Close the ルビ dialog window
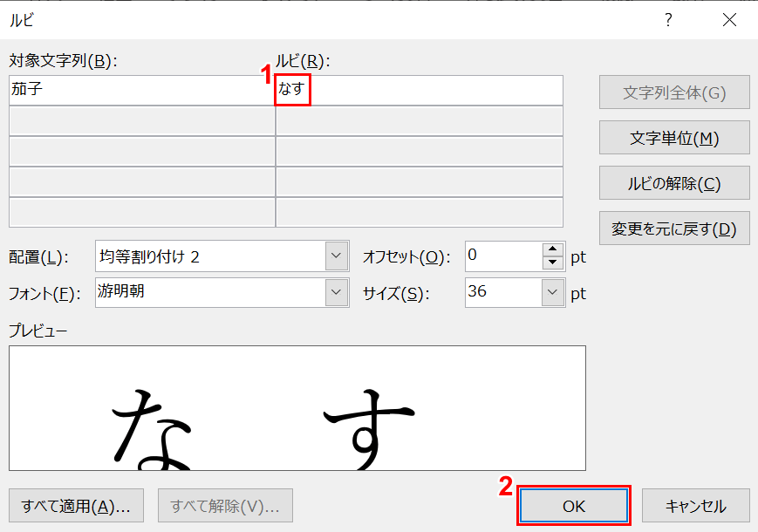 click(x=729, y=19)
